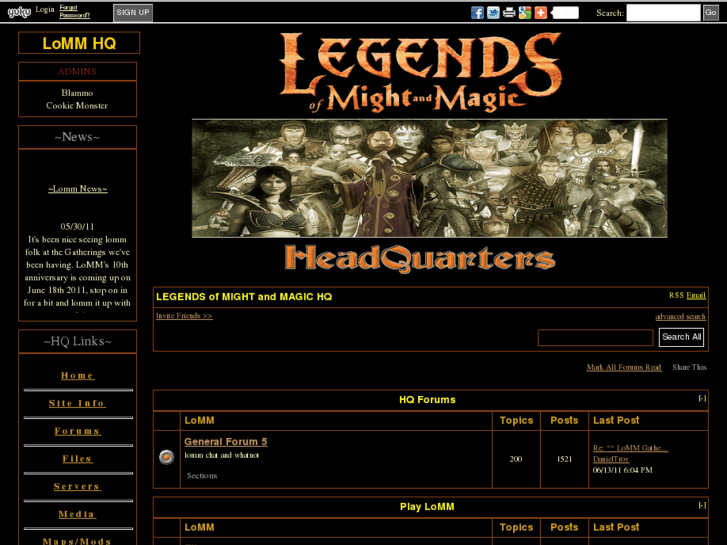Click the ~News~ heading
The height and width of the screenshot is (545, 727).
pyautogui.click(x=77, y=137)
